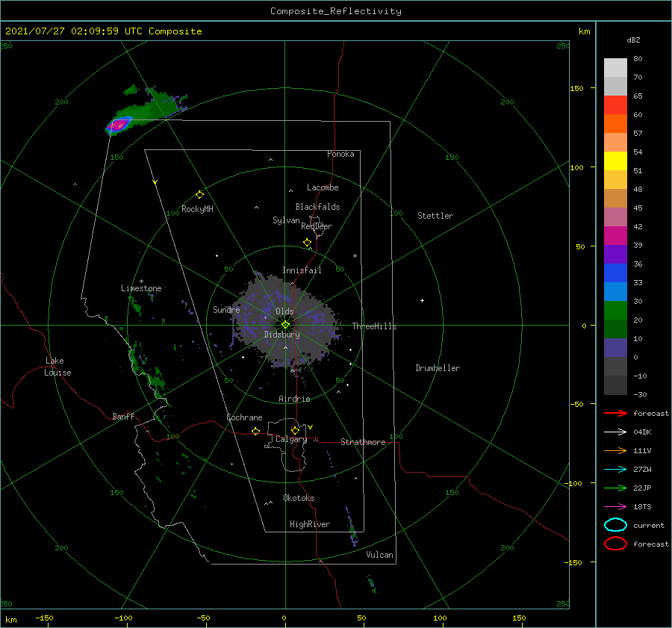
Task: Click the magenta 18TS arrow legend icon
Action: pos(615,507)
